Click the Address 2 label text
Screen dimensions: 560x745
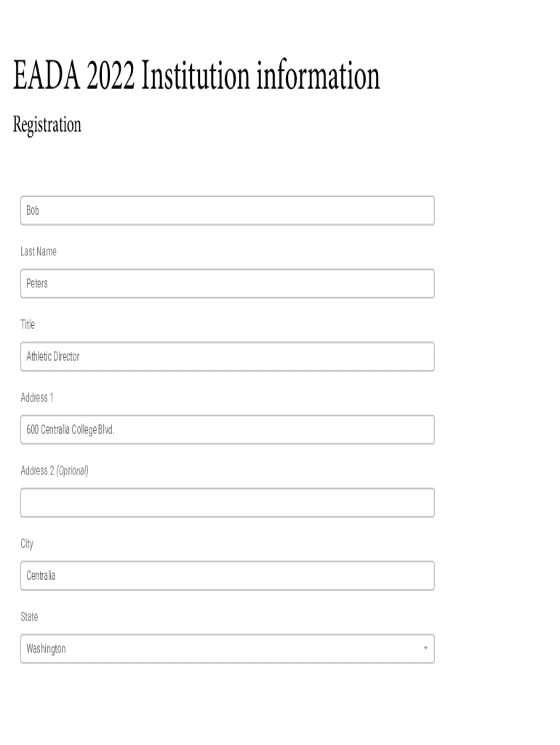pyautogui.click(x=37, y=471)
